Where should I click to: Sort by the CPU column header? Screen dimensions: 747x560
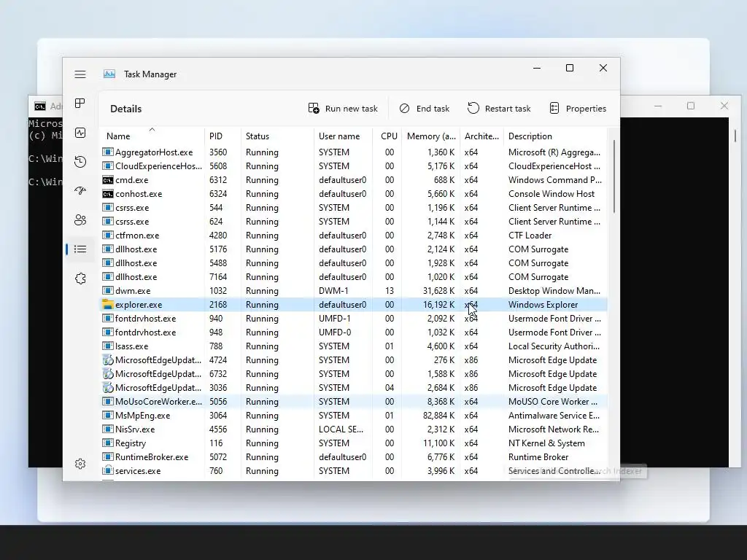coord(387,136)
